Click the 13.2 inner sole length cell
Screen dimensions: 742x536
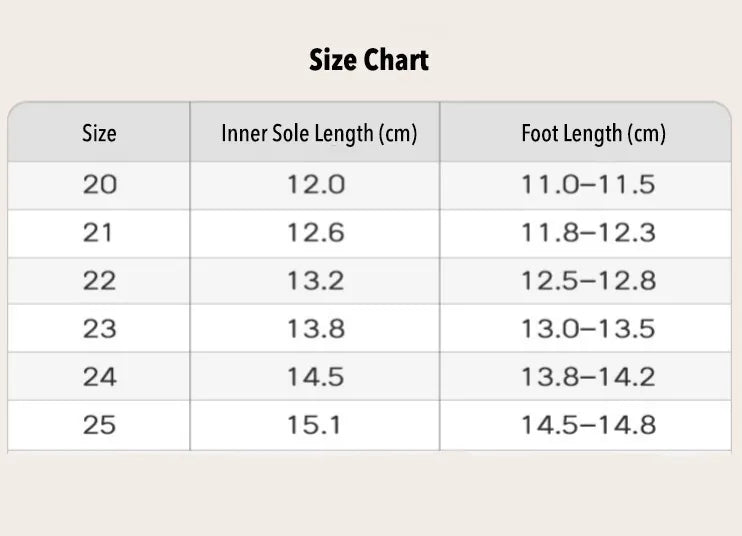(315, 281)
